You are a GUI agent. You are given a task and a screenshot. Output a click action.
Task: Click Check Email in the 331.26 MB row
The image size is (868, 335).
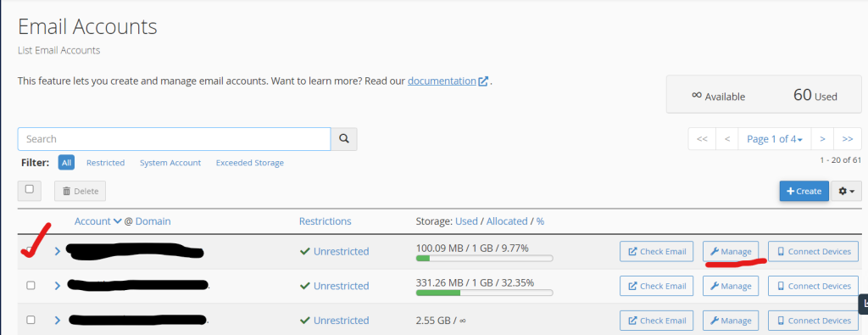[x=657, y=286]
